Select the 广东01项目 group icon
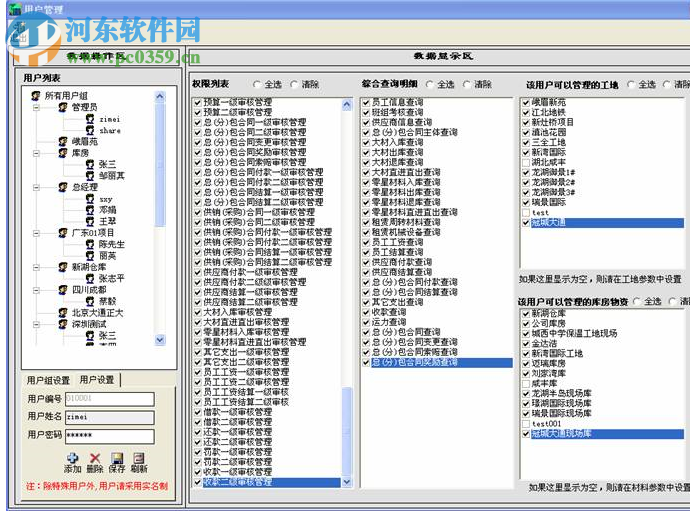The image size is (690, 511). pos(63,233)
